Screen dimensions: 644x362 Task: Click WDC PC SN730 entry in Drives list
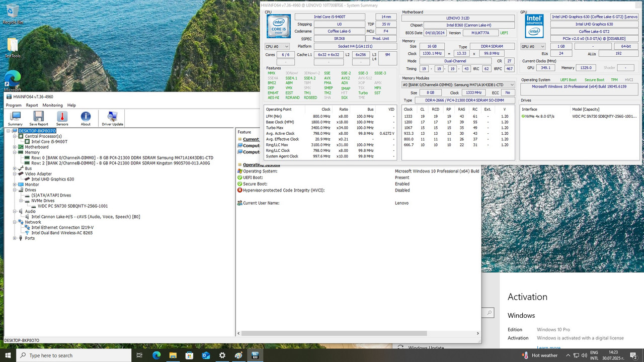coord(580,116)
